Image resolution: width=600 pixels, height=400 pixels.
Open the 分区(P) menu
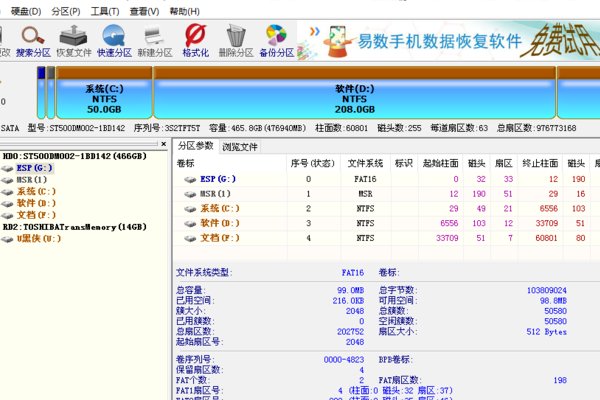pyautogui.click(x=66, y=11)
